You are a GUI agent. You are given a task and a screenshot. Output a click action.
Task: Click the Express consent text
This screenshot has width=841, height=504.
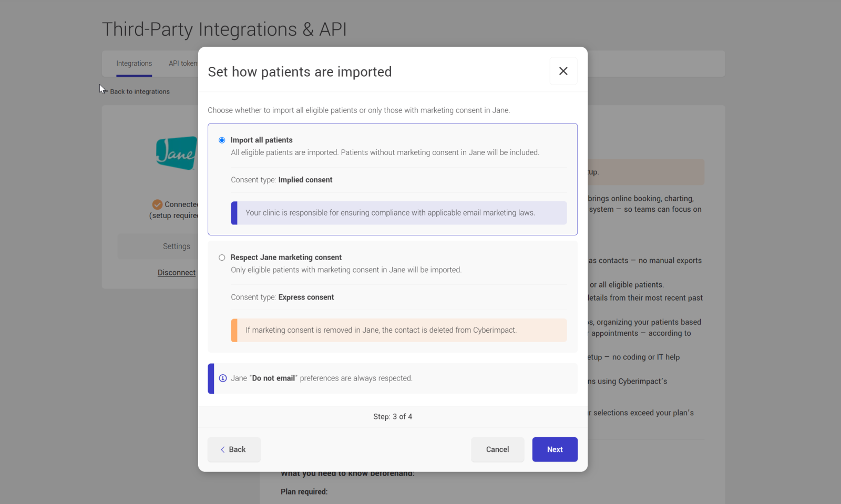click(306, 297)
